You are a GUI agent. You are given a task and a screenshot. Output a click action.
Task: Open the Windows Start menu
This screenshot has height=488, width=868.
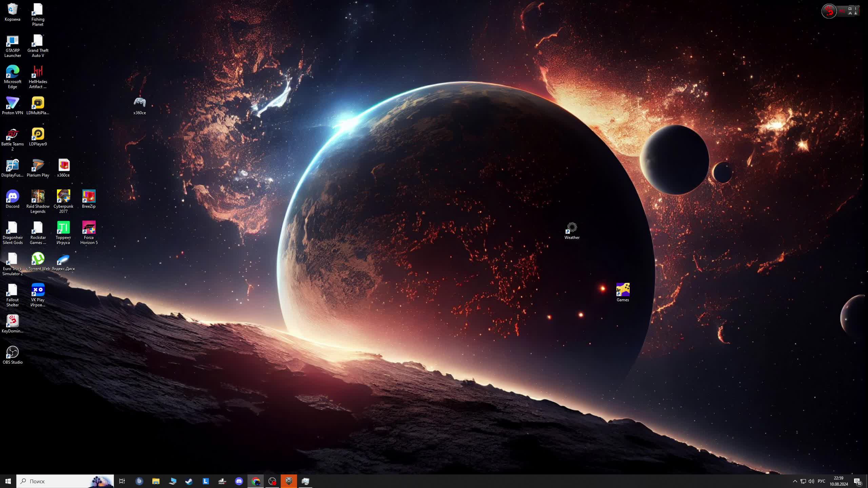[x=8, y=481]
